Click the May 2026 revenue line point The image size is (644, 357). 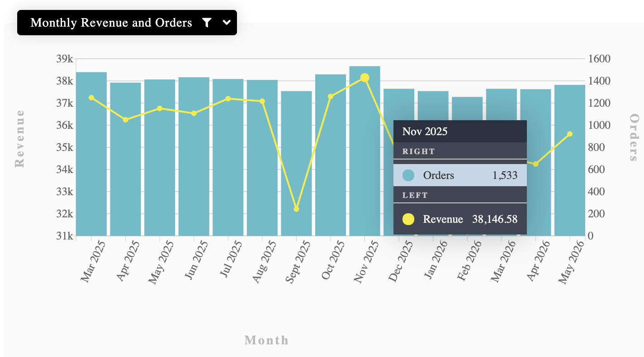(x=570, y=134)
